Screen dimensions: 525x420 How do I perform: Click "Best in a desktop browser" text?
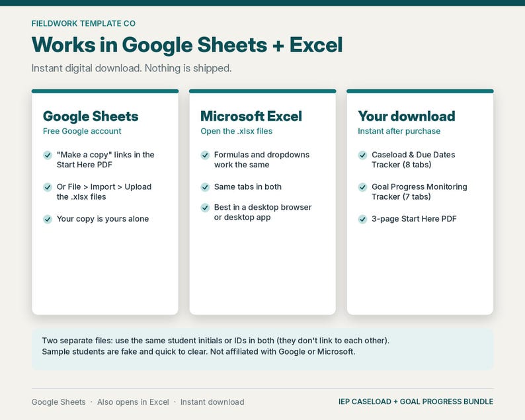click(263, 207)
